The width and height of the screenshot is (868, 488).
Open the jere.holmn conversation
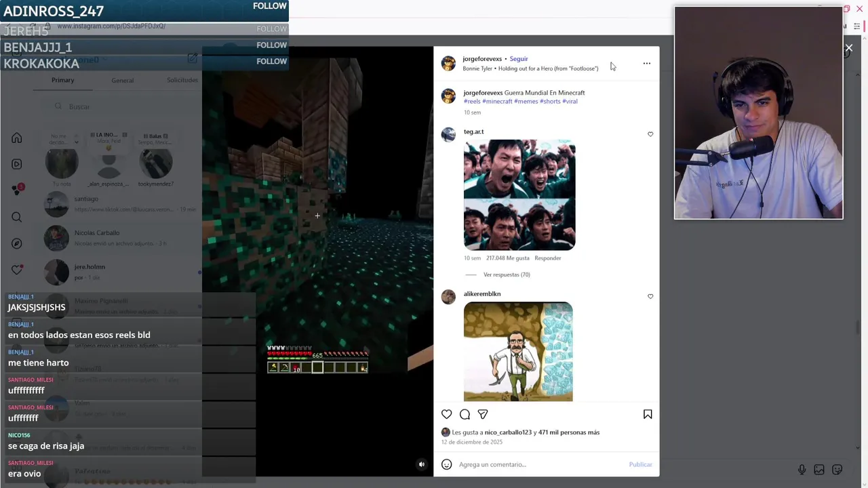coord(122,272)
